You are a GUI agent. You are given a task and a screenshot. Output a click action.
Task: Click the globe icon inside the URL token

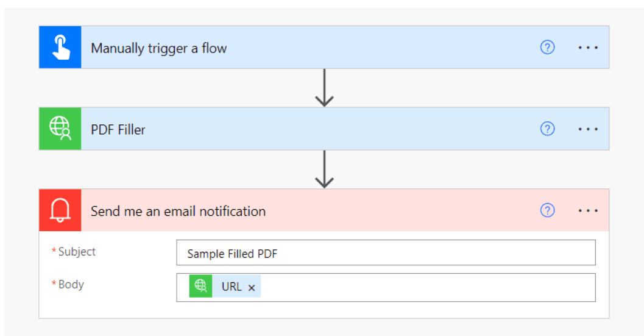(x=200, y=286)
